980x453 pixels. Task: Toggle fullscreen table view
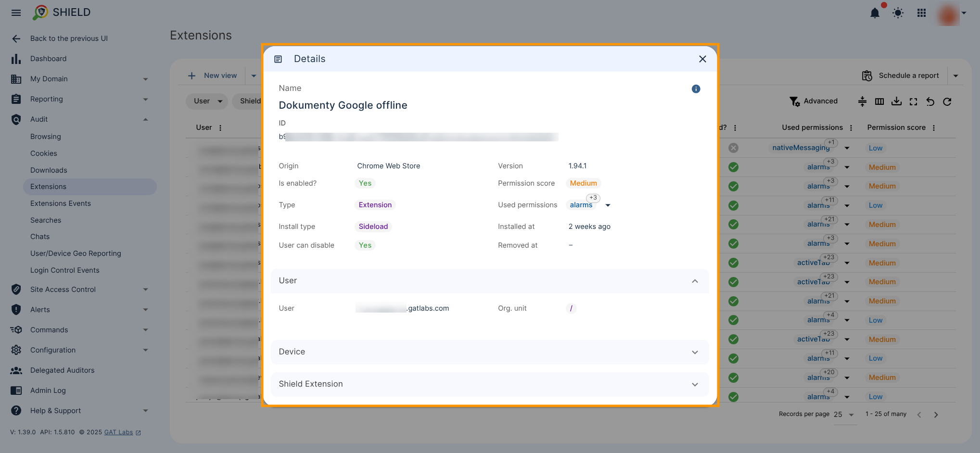913,101
